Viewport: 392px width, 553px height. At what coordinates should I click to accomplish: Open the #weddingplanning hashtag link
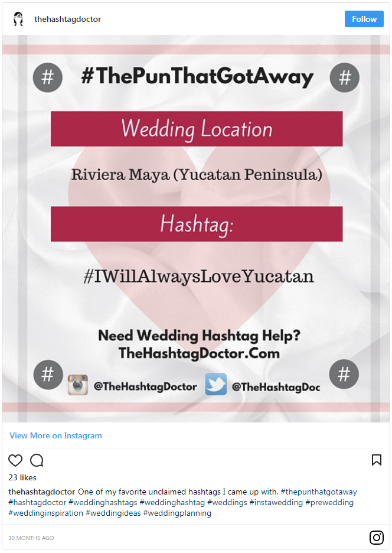pos(177,513)
